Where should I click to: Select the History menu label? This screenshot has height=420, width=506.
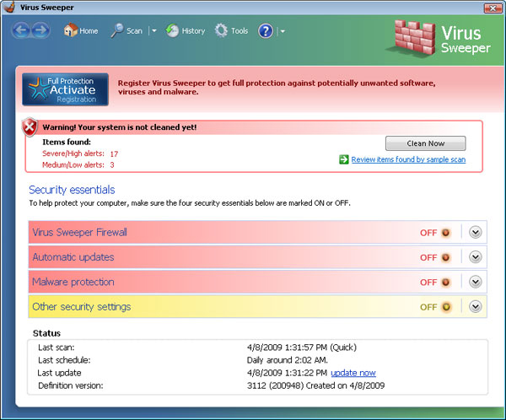click(193, 31)
